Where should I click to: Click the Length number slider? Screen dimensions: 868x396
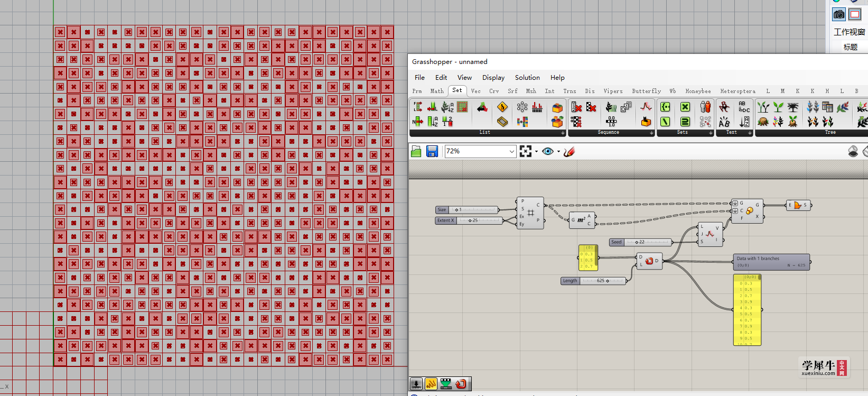pyautogui.click(x=594, y=281)
